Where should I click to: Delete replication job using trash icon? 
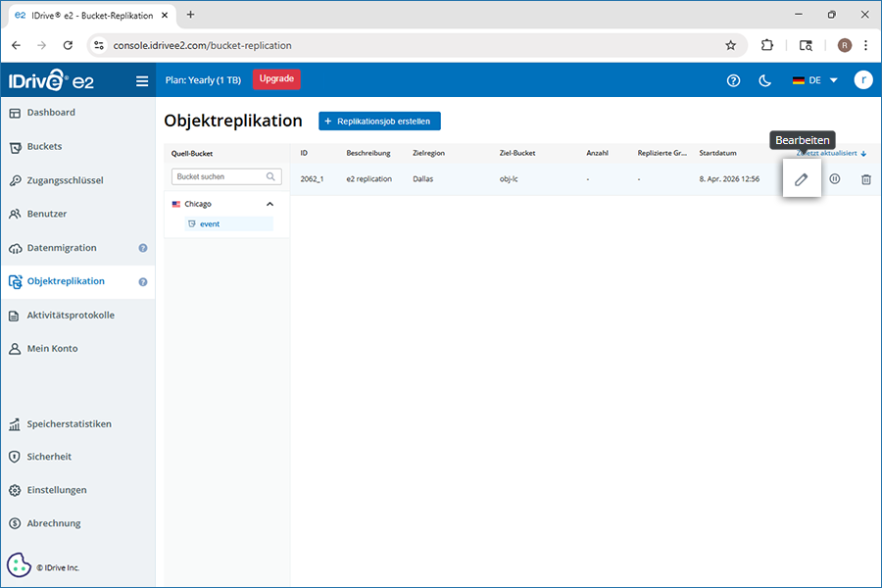click(x=865, y=179)
